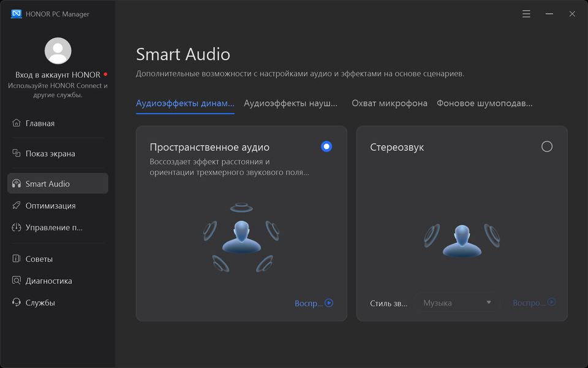Click the five-speaker spatial audio illustration

tap(241, 237)
